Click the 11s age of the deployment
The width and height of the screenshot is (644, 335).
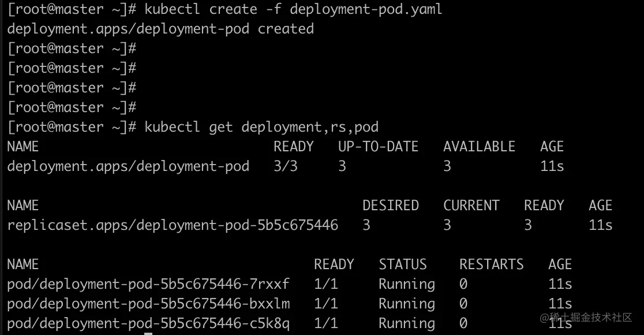click(x=552, y=166)
